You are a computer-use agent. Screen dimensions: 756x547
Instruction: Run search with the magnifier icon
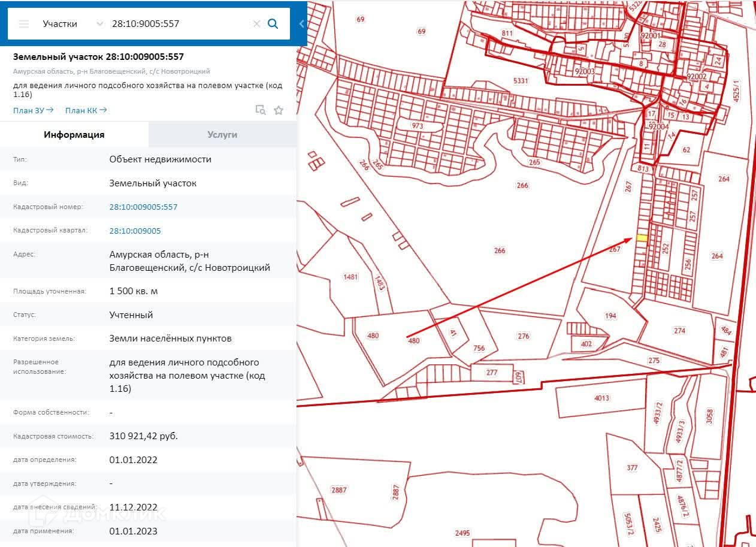click(x=273, y=24)
